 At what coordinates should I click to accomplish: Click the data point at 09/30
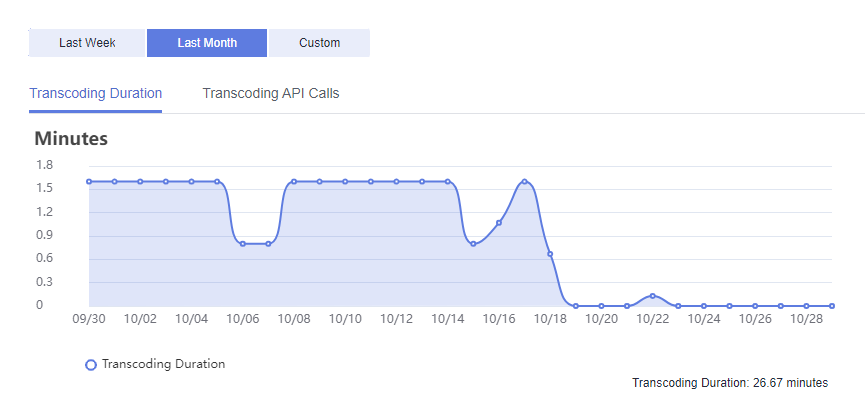pos(89,182)
